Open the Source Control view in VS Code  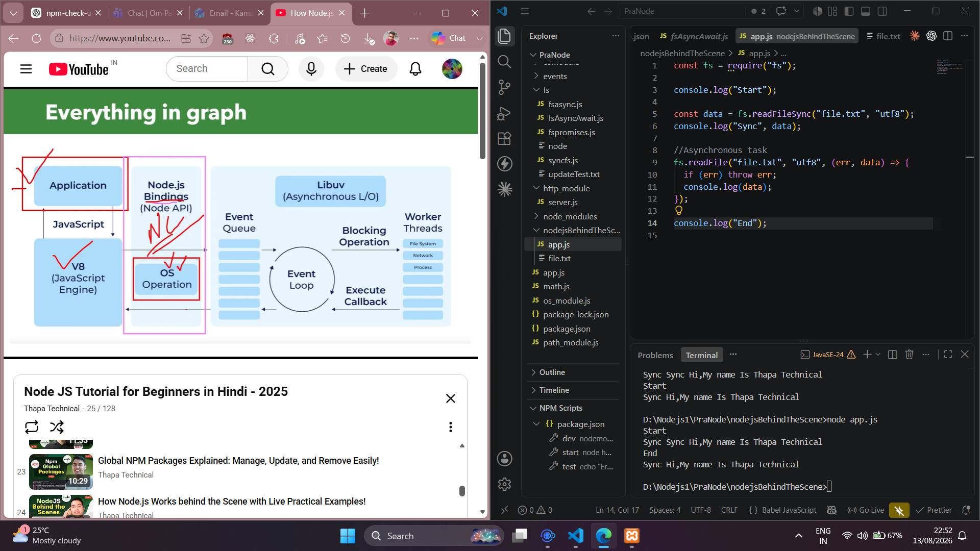coord(504,87)
